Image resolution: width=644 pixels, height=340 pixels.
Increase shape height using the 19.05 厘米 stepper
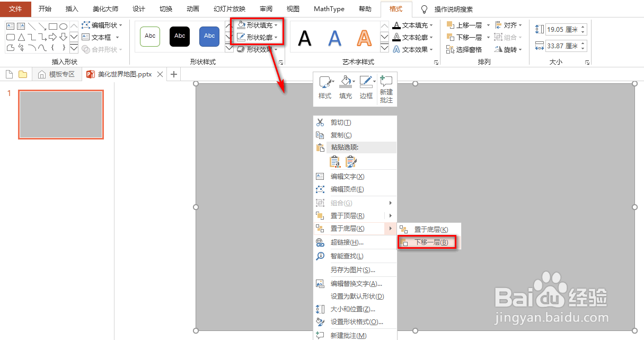pyautogui.click(x=583, y=27)
